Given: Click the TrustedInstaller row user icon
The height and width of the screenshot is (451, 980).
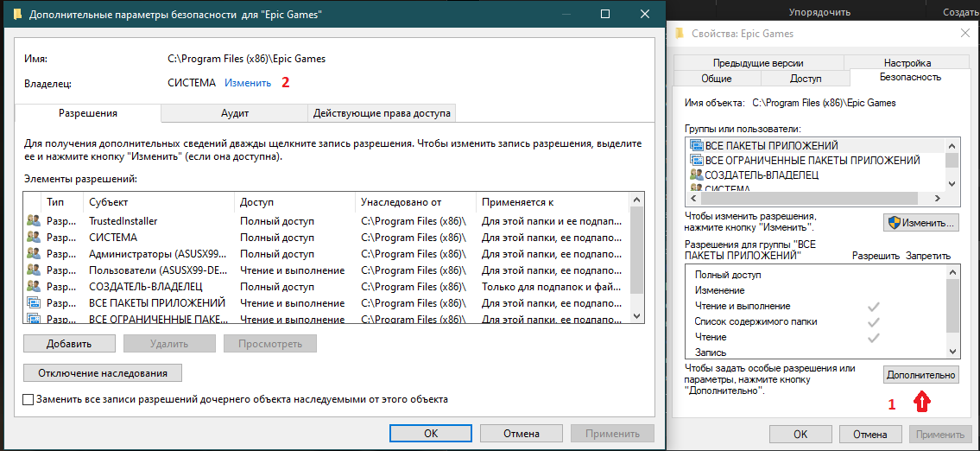Looking at the screenshot, I should coord(34,221).
